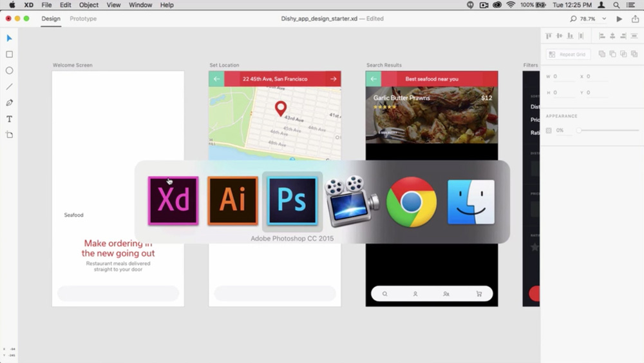The image size is (644, 363).
Task: Click the forward arrow on Set Location header
Action: [334, 79]
